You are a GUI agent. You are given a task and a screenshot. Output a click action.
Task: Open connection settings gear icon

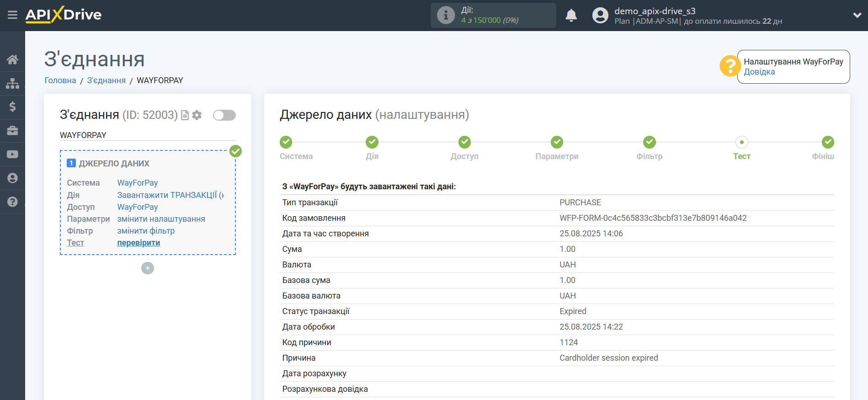coord(197,115)
